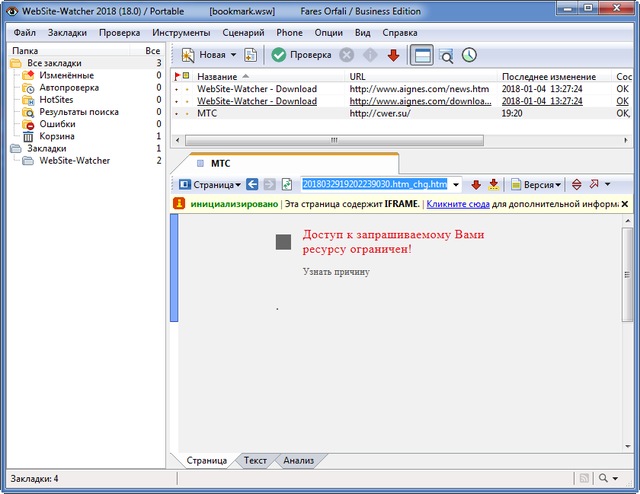Open the Ошибки folder in sidebar
The width and height of the screenshot is (640, 494).
[x=57, y=124]
